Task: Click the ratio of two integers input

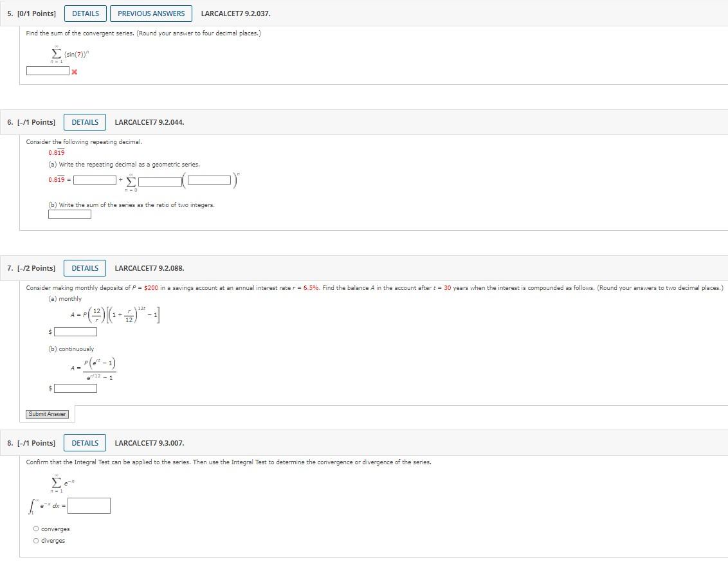Action: [69, 214]
